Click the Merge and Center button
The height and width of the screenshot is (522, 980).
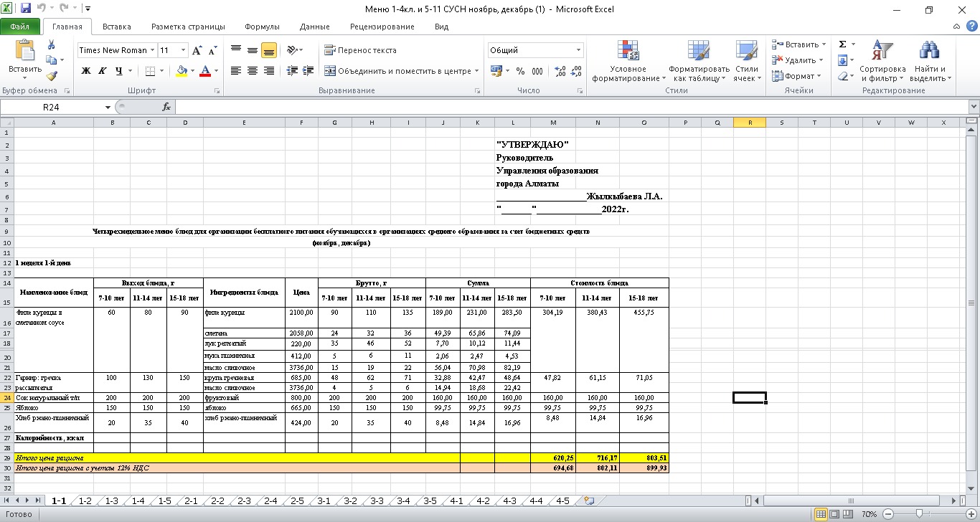(398, 71)
